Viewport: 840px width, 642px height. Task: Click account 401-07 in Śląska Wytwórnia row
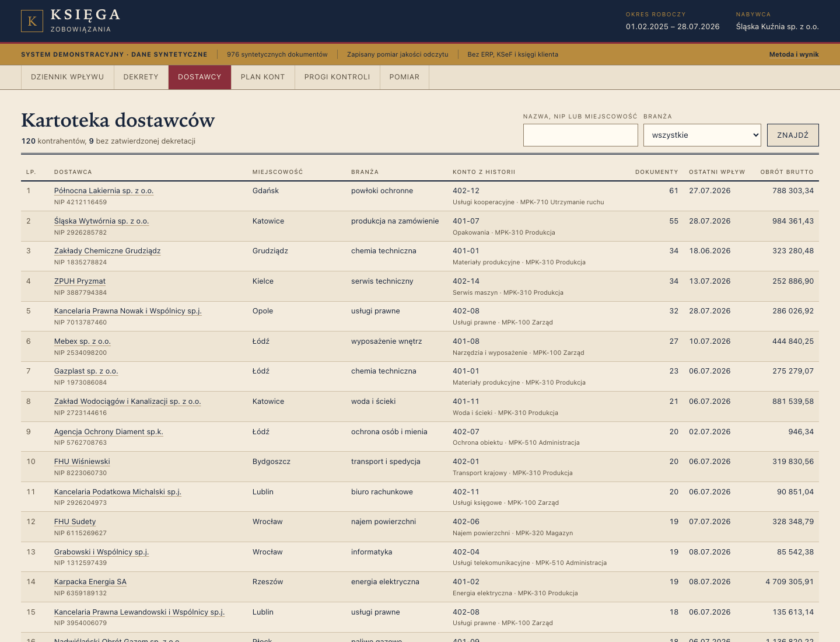tap(466, 221)
